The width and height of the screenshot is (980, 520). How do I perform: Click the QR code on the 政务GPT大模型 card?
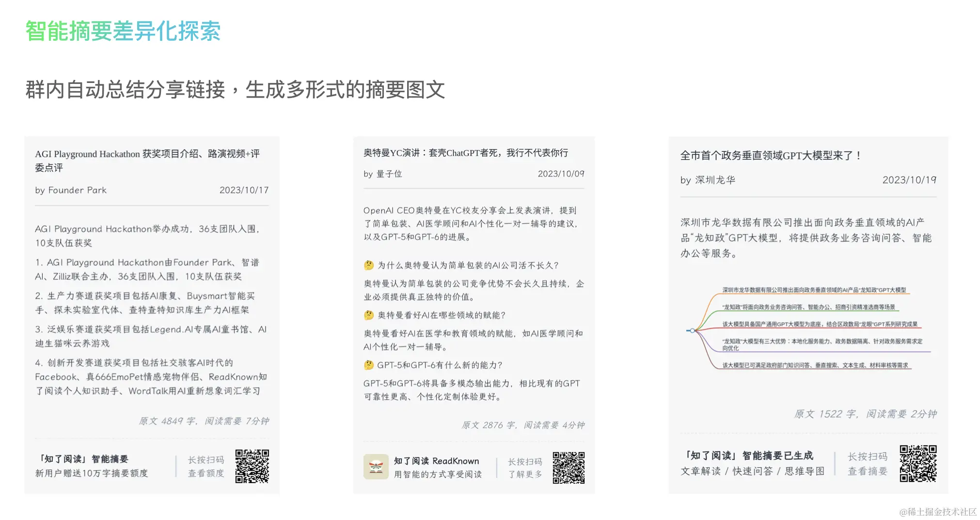pos(918,463)
